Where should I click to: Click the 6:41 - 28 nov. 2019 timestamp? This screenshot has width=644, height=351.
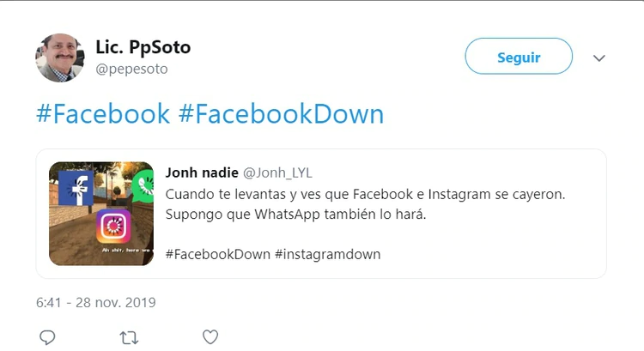click(x=95, y=302)
